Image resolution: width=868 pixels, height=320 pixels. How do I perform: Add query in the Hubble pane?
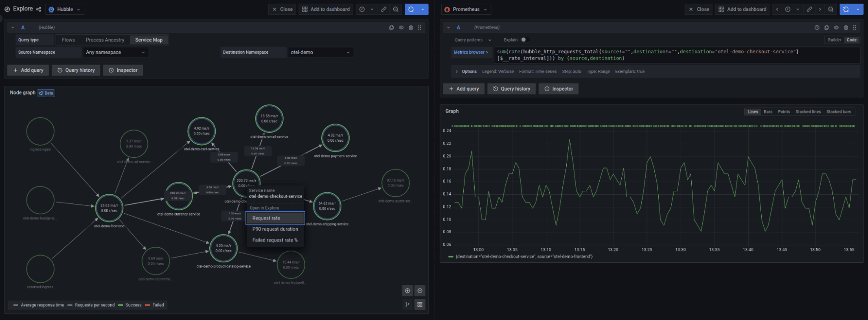pyautogui.click(x=28, y=70)
